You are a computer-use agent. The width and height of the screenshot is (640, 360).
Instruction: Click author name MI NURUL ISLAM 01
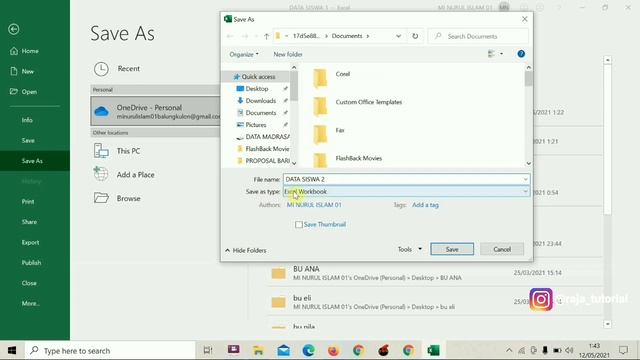314,205
